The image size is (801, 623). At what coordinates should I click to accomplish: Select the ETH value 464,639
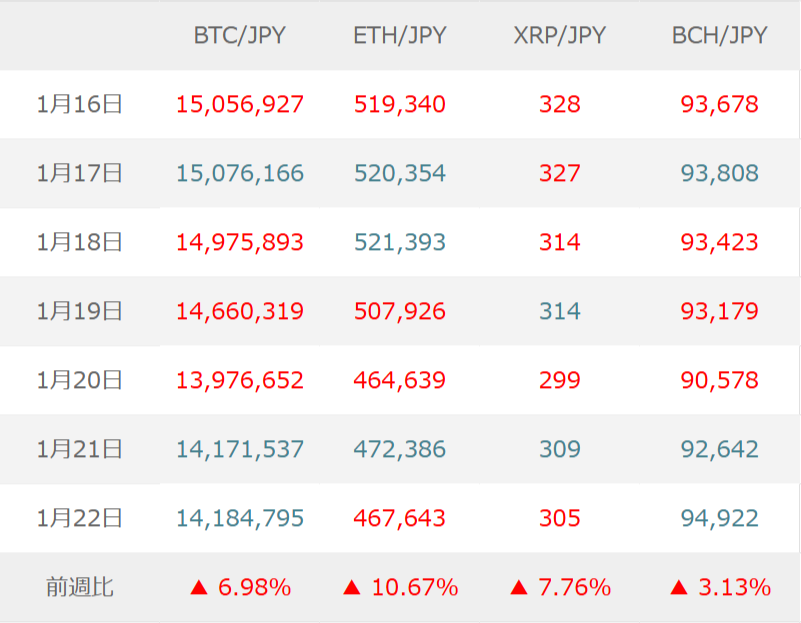400,380
